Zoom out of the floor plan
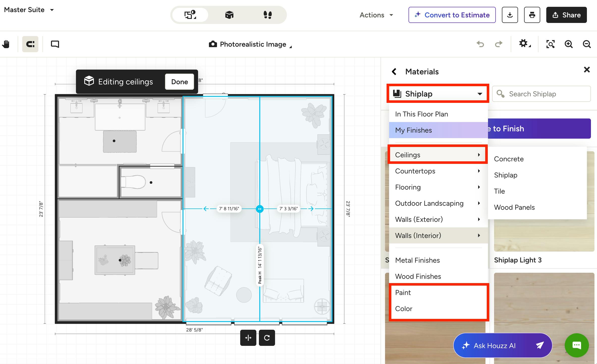This screenshot has width=597, height=364. [587, 44]
